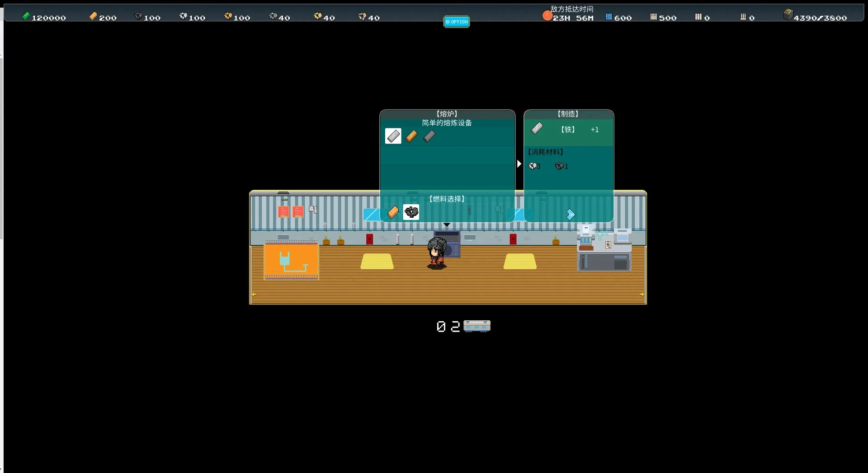This screenshot has width=868, height=473.
Task: Choose coal as the furnace fuel
Action: [411, 212]
